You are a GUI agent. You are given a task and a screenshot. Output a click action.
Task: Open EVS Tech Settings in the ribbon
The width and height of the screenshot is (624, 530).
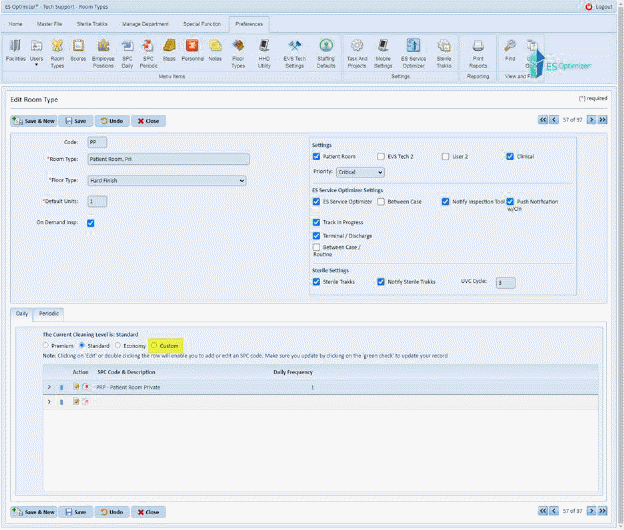(x=294, y=54)
